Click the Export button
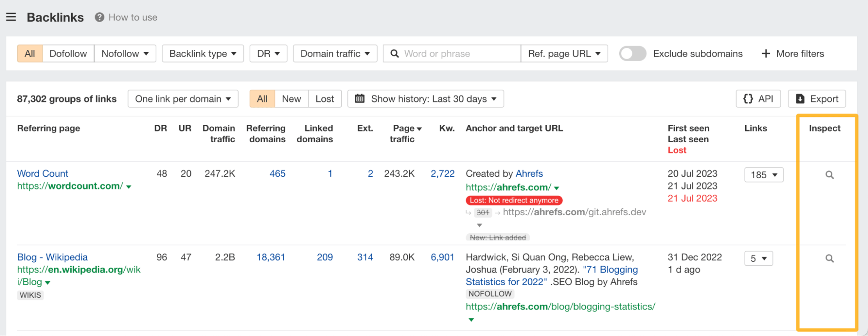This screenshot has width=868, height=336. 817,99
